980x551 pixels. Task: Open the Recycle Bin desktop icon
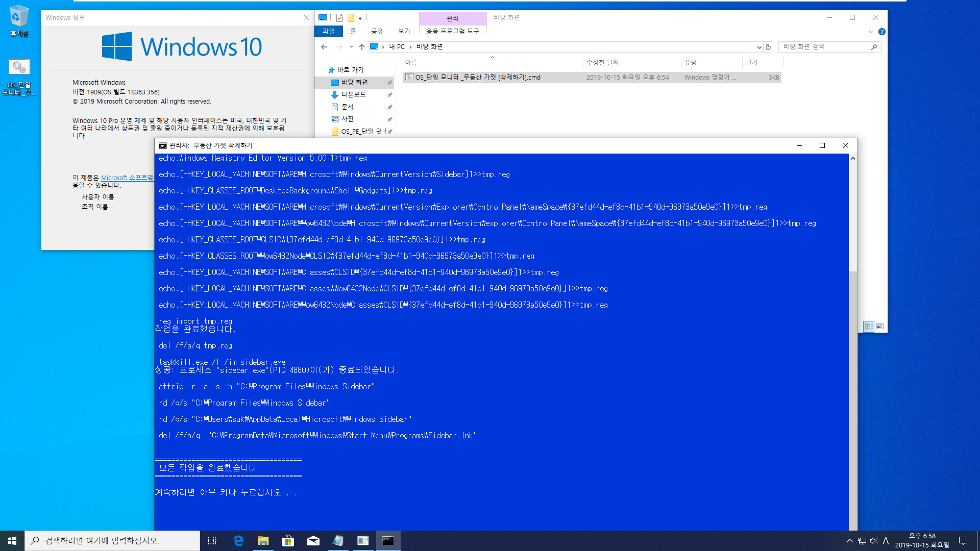[x=19, y=21]
